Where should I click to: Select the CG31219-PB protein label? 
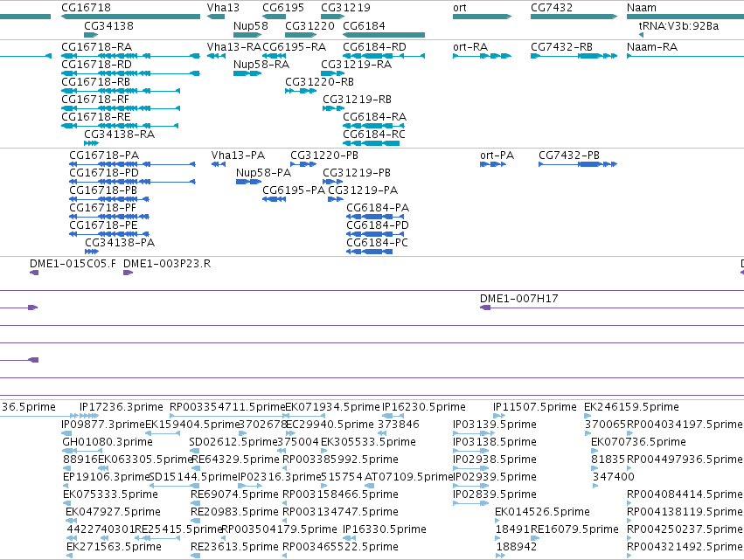(357, 173)
